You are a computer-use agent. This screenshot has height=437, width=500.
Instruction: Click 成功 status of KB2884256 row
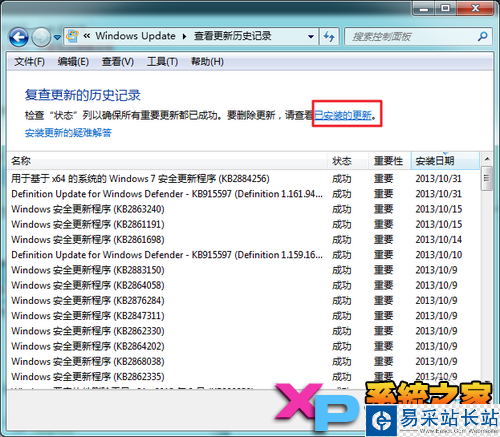tap(342, 179)
